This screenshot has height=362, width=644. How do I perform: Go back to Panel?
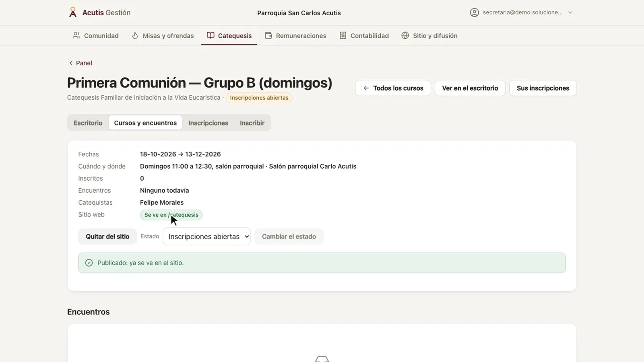(80, 63)
